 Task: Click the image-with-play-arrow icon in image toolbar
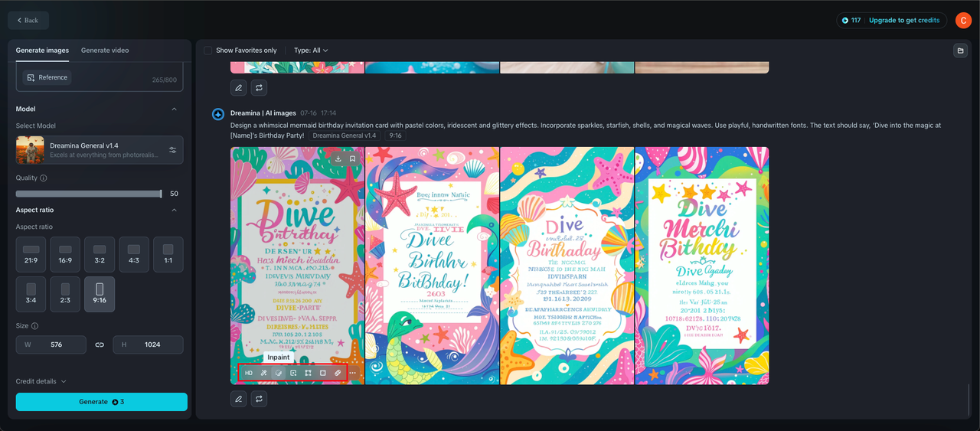(x=293, y=373)
